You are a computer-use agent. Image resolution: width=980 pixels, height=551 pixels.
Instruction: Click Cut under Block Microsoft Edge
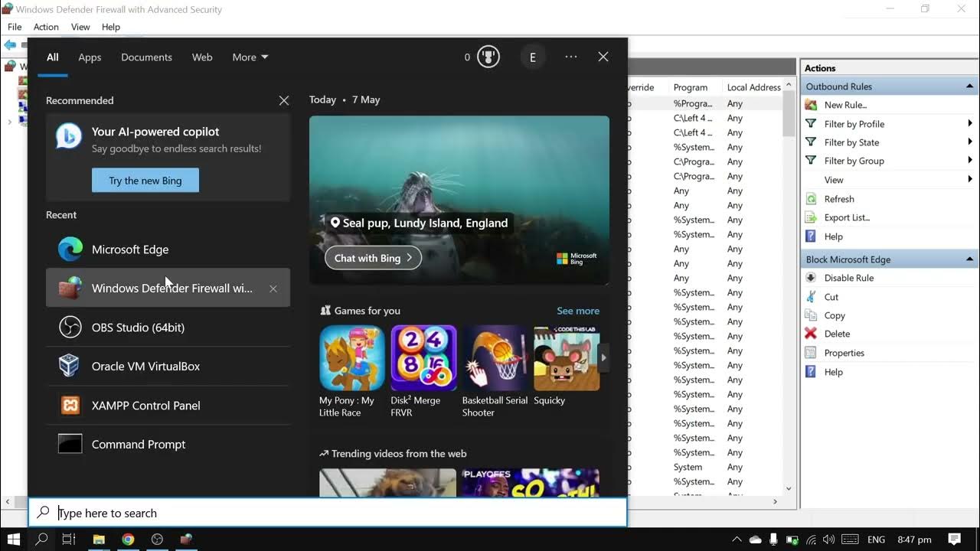(831, 297)
